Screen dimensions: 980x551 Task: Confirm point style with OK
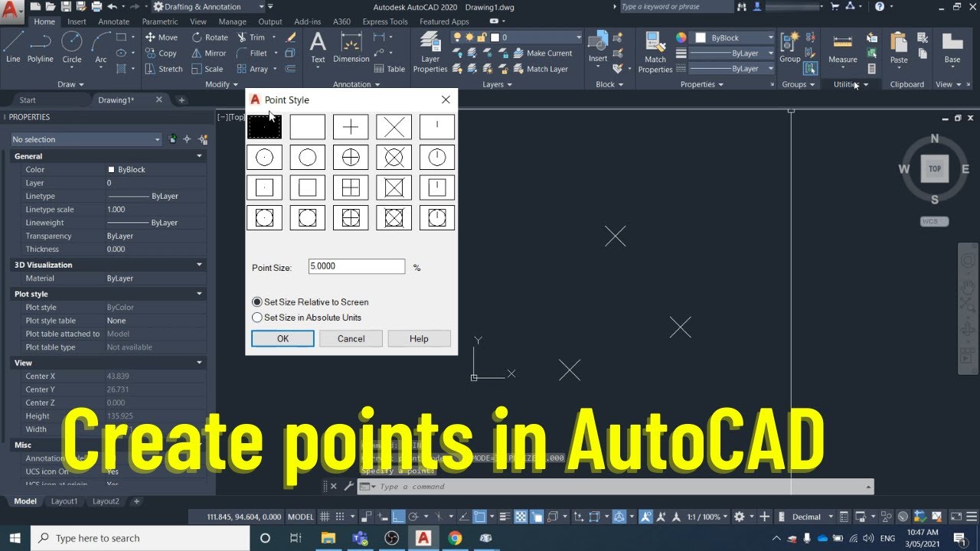(x=283, y=338)
